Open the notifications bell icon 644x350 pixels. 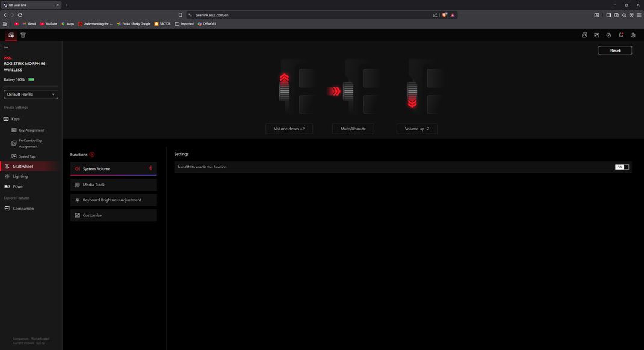[x=621, y=35]
